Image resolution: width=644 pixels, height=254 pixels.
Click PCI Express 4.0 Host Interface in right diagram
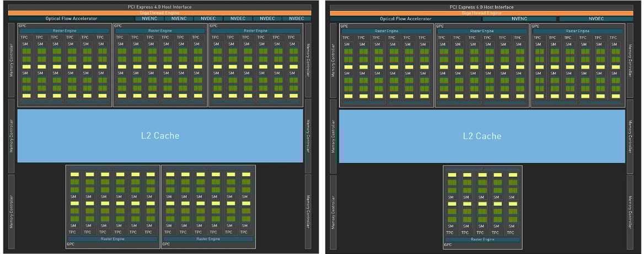482,7
